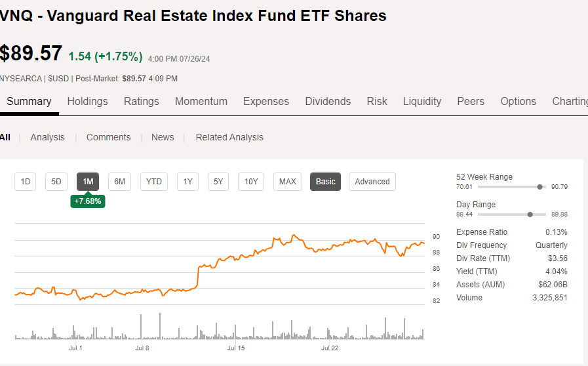Open the Holdings tab
The height and width of the screenshot is (366, 588).
coord(87,102)
